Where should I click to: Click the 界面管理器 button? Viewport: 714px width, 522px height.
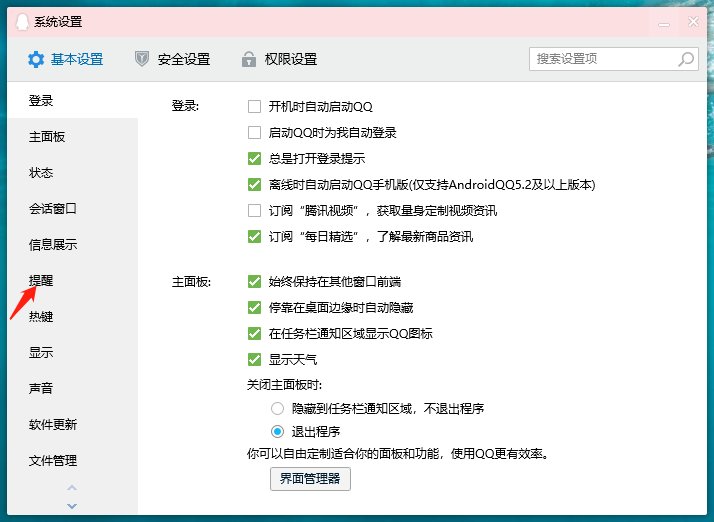(x=310, y=478)
